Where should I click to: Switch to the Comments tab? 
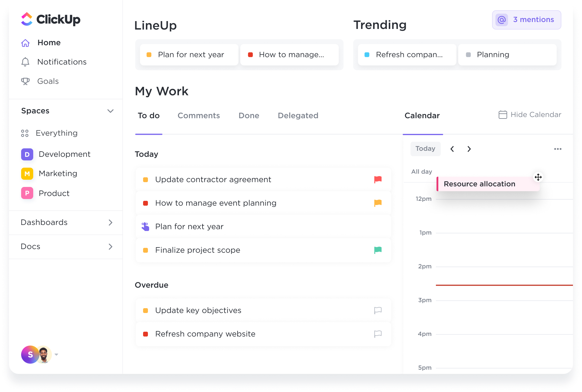(199, 115)
